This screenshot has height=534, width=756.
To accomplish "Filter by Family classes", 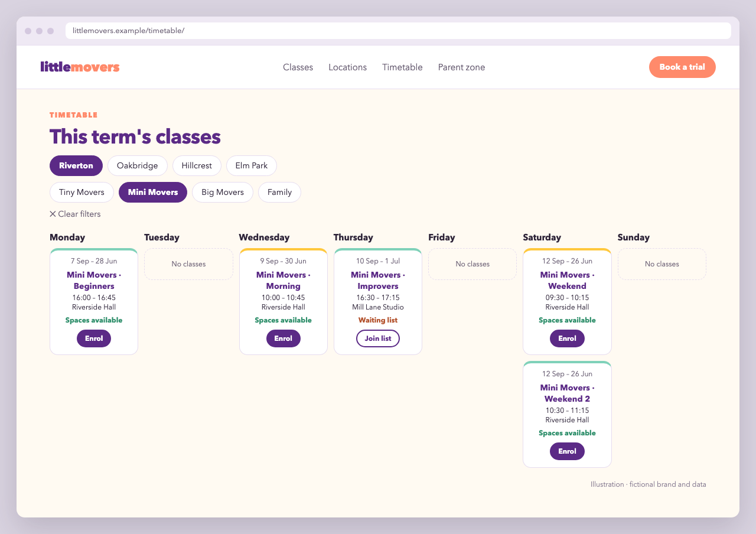I will pyautogui.click(x=279, y=192).
